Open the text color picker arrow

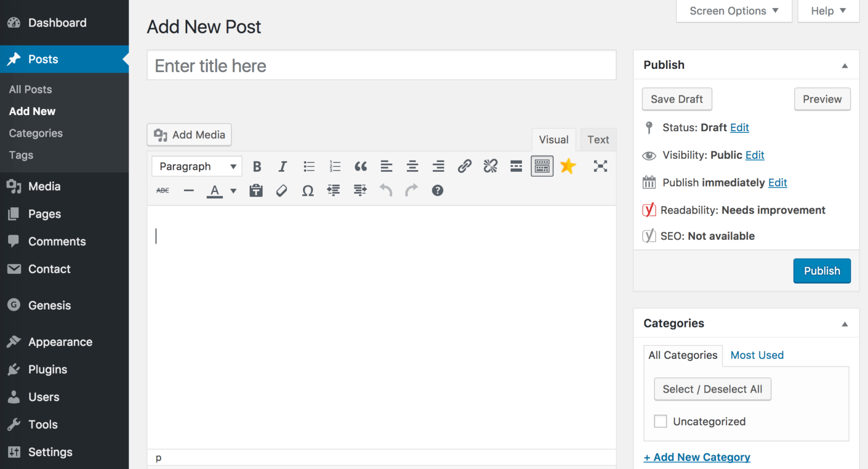[x=233, y=191]
